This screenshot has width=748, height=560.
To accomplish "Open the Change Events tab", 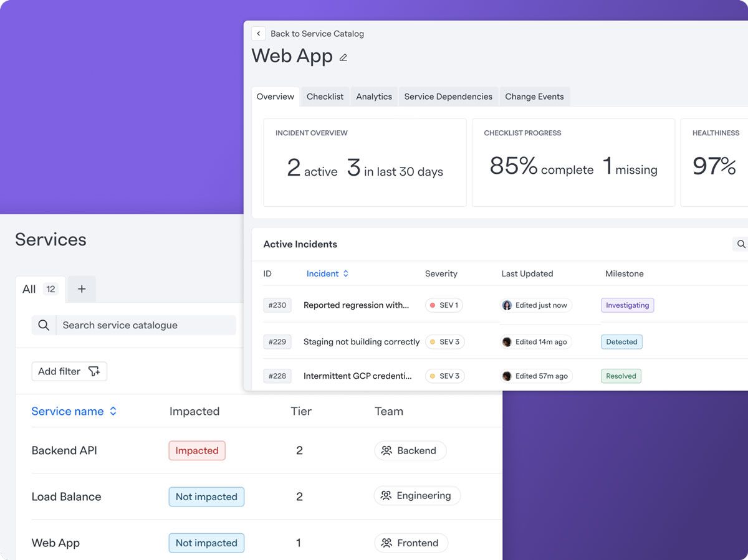I will (534, 97).
